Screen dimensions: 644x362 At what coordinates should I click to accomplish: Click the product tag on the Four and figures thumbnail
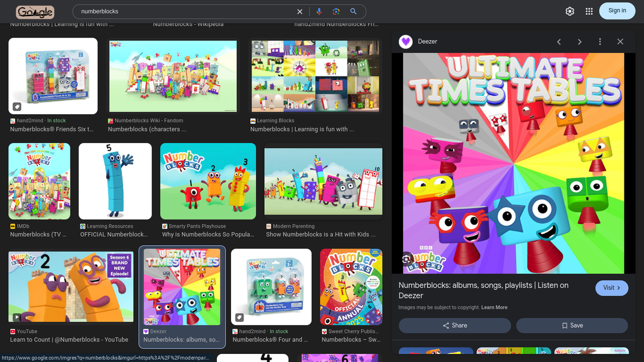point(239,317)
